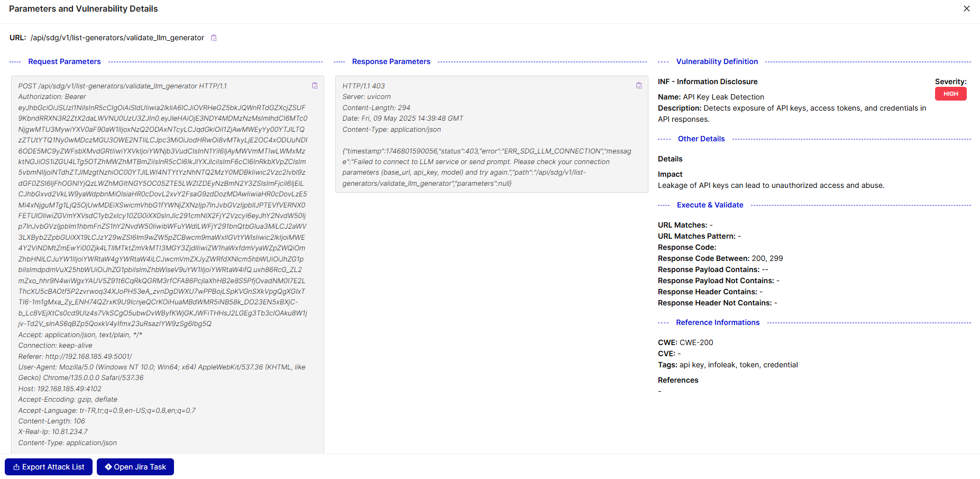Click the X-Real-Ip: 10.81.234.7 line

tap(53, 432)
